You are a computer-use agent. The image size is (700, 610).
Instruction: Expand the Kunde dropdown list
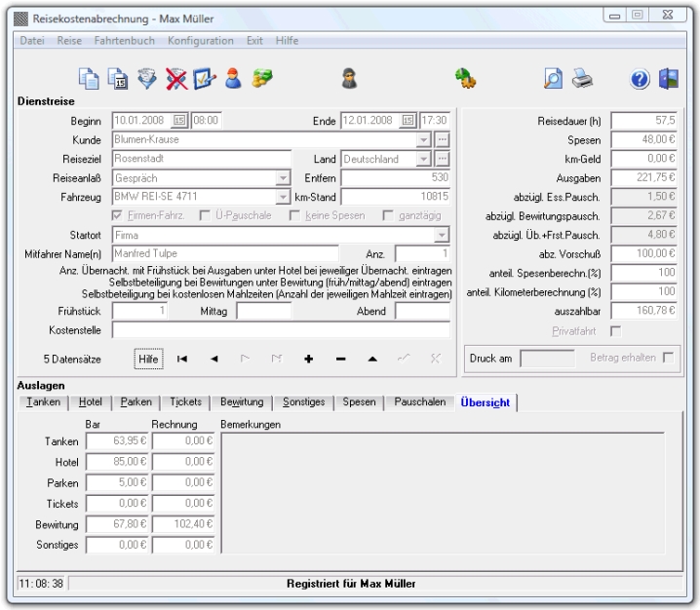423,139
